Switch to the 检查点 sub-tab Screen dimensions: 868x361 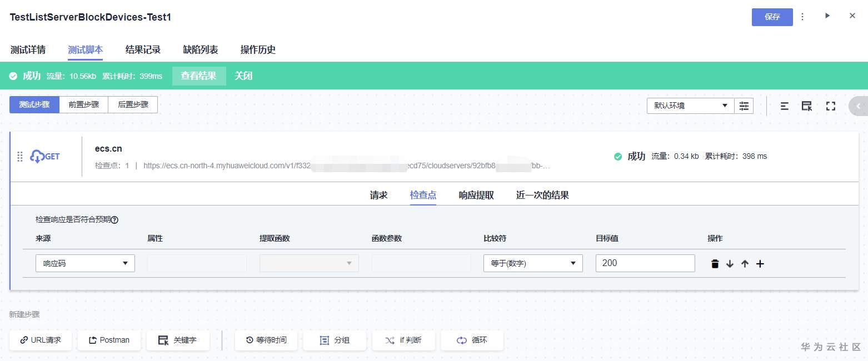pyautogui.click(x=423, y=195)
